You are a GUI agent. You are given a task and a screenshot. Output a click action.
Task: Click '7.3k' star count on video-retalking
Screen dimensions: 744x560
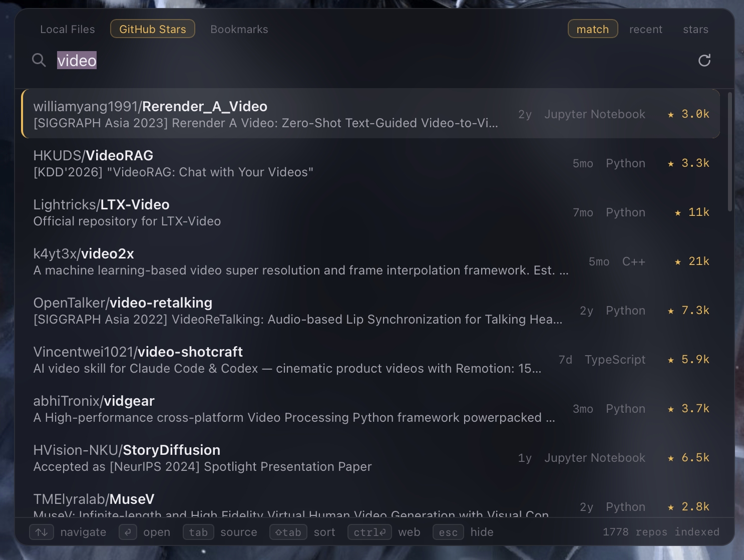click(x=695, y=311)
